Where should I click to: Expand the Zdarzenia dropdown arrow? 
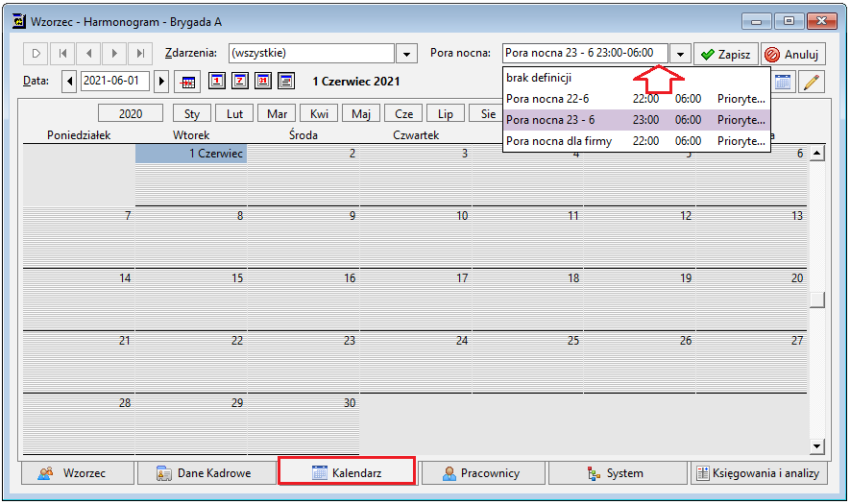coord(406,54)
